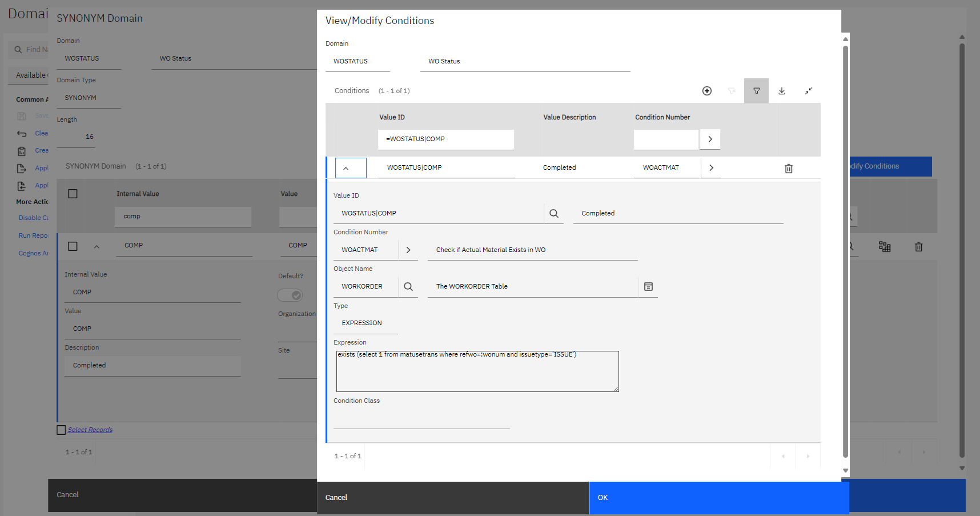This screenshot has height=516, width=980.
Task: Click the Object Name WORKORDER lookup icon
Action: pyautogui.click(x=408, y=287)
